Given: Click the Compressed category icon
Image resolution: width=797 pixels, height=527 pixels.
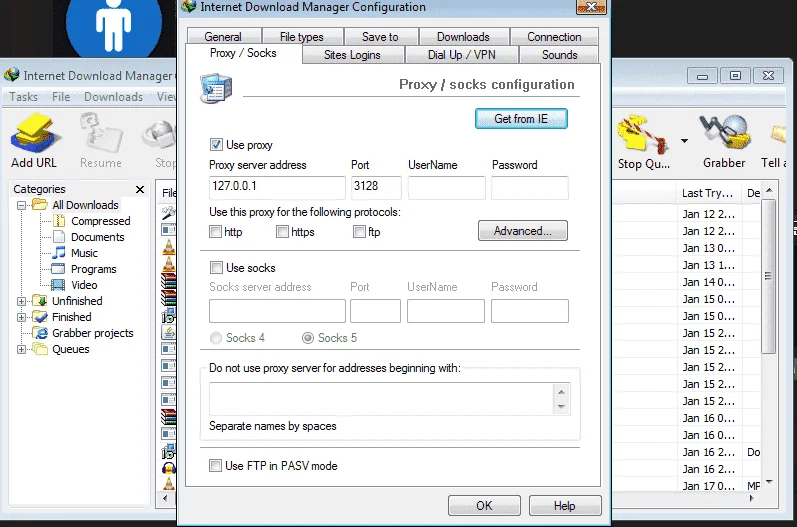Looking at the screenshot, I should [59, 221].
